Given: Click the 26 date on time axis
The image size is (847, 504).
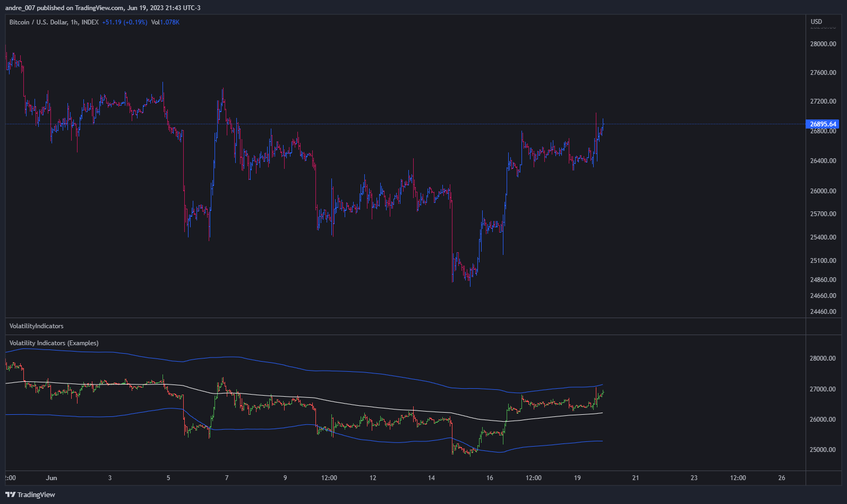Looking at the screenshot, I should click(x=782, y=478).
